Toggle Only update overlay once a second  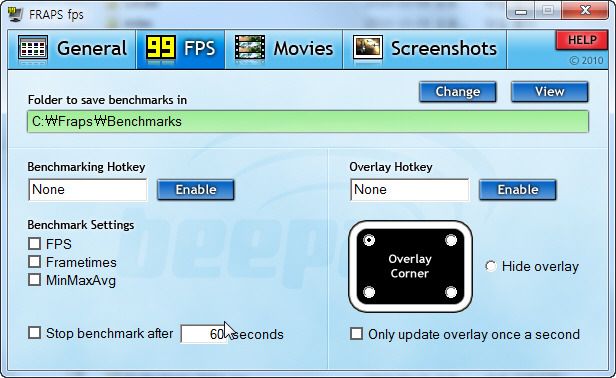[356, 334]
